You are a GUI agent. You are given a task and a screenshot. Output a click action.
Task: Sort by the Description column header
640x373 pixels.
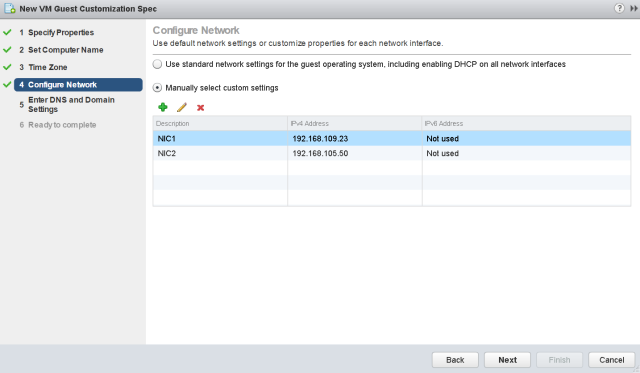(220, 123)
